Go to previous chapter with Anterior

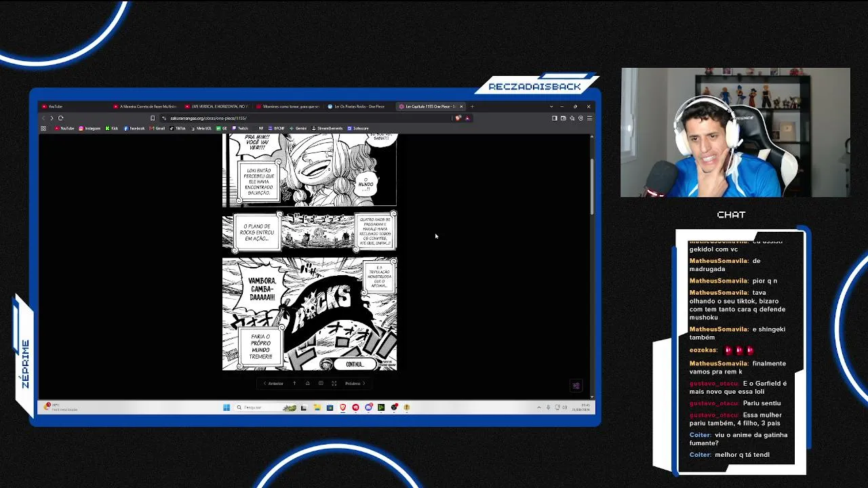tap(273, 384)
